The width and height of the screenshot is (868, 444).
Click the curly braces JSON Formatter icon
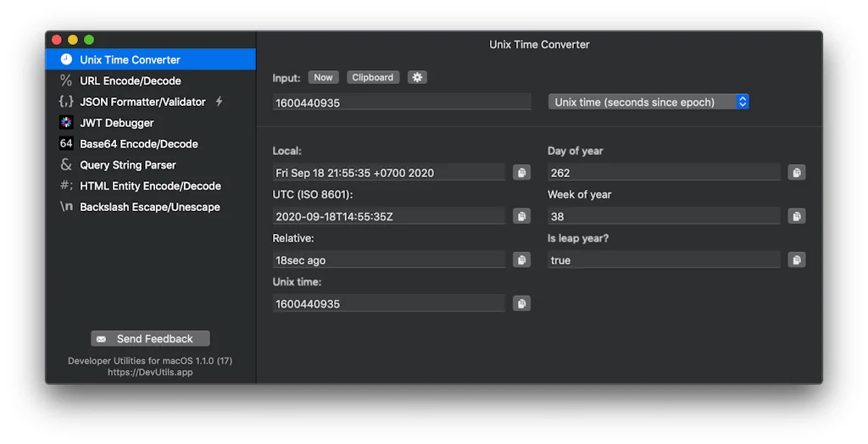pos(66,102)
